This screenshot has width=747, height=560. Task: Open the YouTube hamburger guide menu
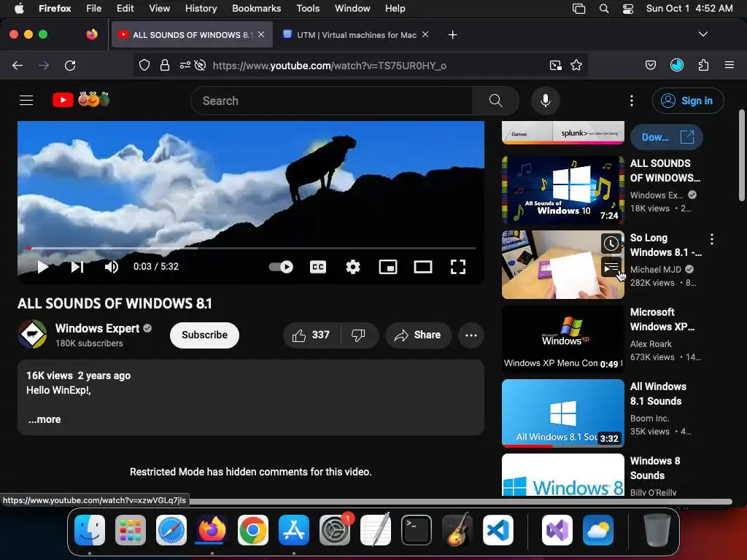(26, 101)
